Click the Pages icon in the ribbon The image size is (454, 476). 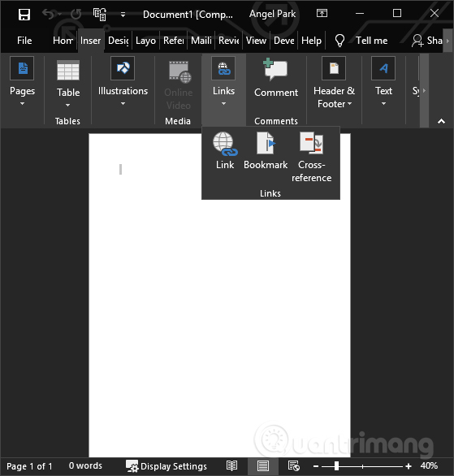click(22, 68)
